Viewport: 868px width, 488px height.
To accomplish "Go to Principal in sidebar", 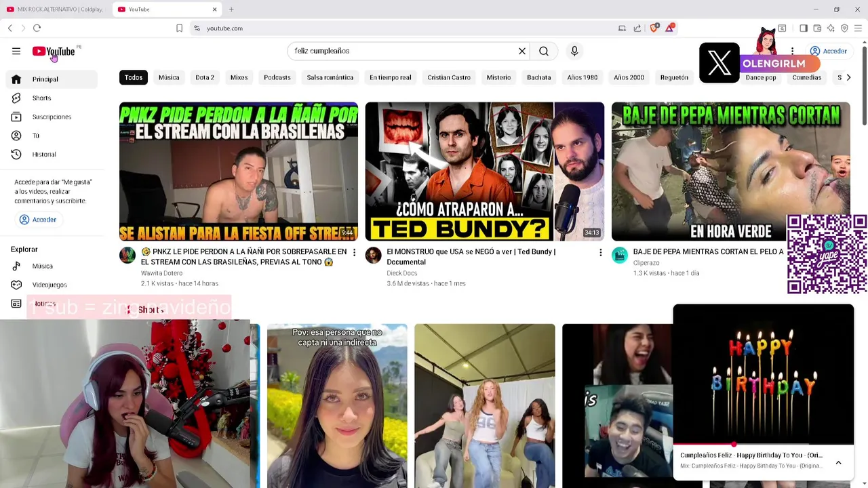I will [x=52, y=79].
